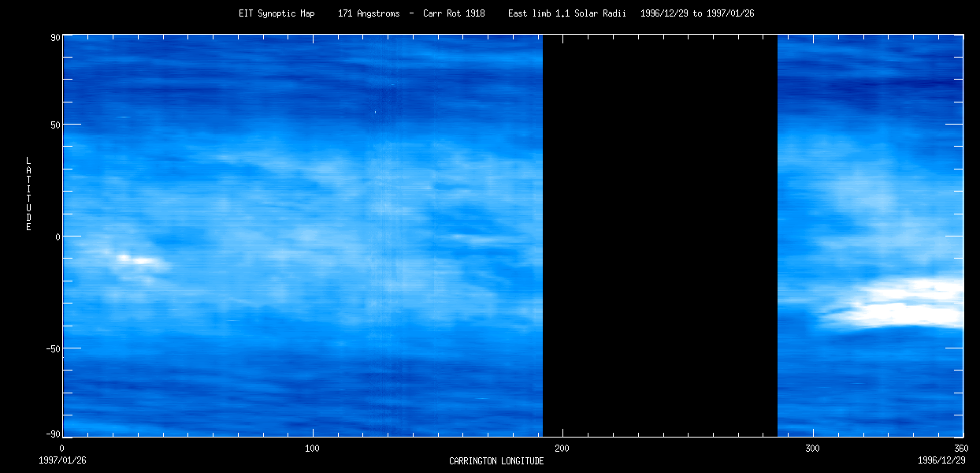Click the "Carr Rot 1918" rotation label
The width and height of the screenshot is (980, 473).
454,13
